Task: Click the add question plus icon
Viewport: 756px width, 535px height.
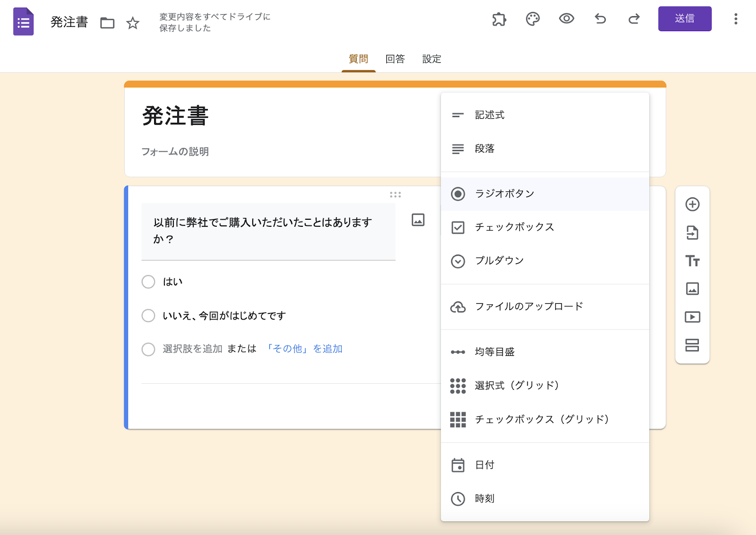Action: click(x=692, y=204)
